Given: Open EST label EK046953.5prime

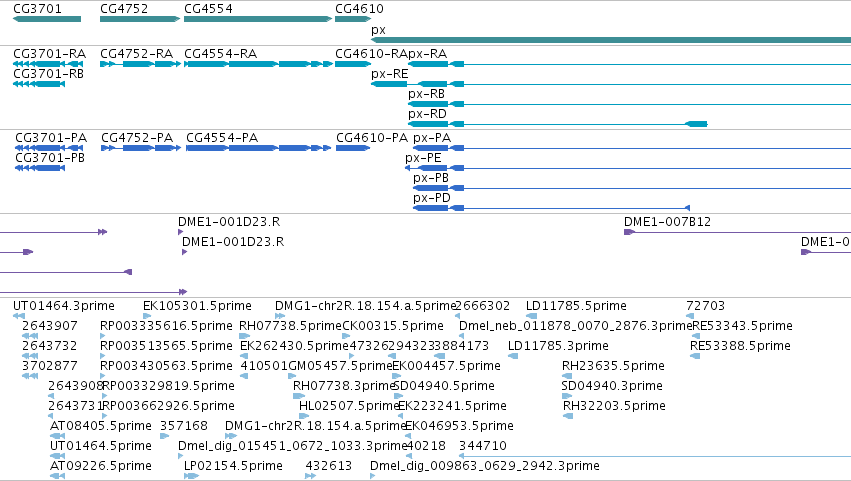Looking at the screenshot, I should pyautogui.click(x=460, y=427).
